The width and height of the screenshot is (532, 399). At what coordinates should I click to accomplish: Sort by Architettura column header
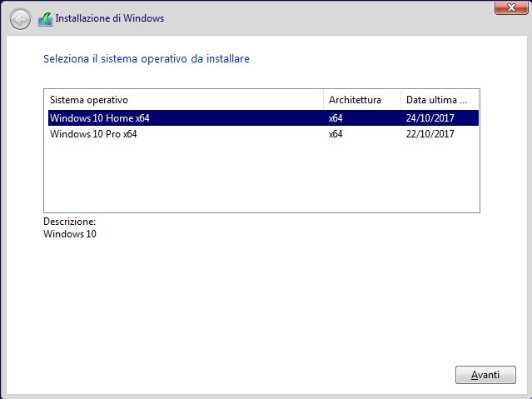[362, 100]
